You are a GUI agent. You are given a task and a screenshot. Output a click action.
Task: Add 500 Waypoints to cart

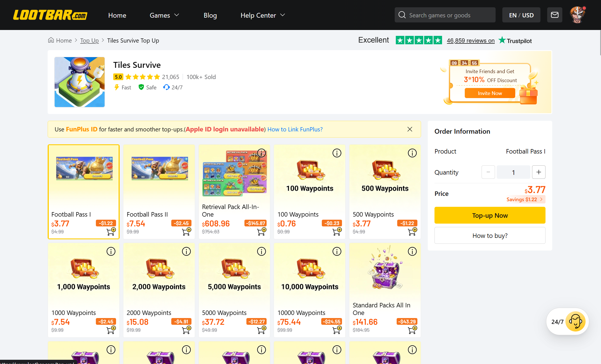[412, 231]
